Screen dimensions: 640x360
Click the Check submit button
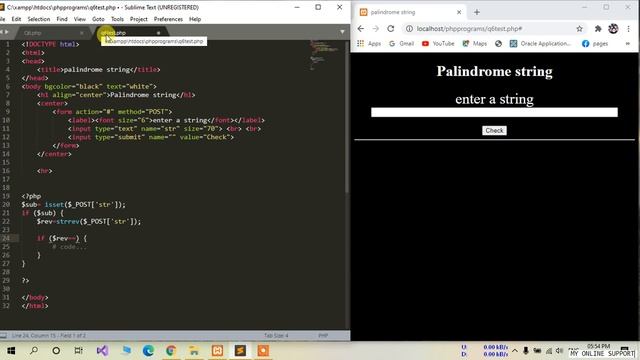pos(494,131)
